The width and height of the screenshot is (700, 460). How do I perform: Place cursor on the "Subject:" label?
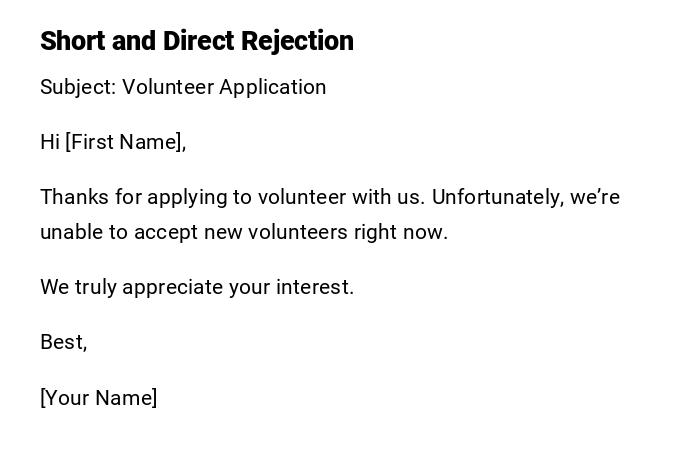(77, 87)
